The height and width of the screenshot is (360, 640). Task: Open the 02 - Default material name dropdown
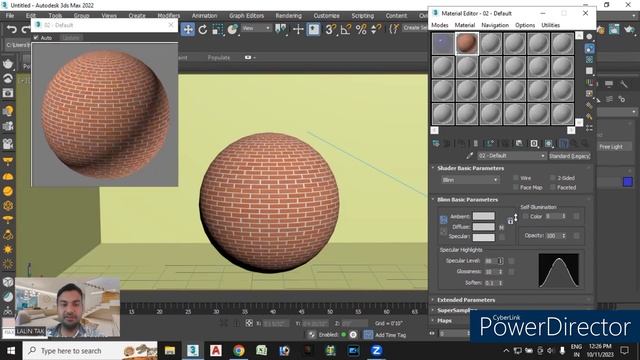pos(512,156)
